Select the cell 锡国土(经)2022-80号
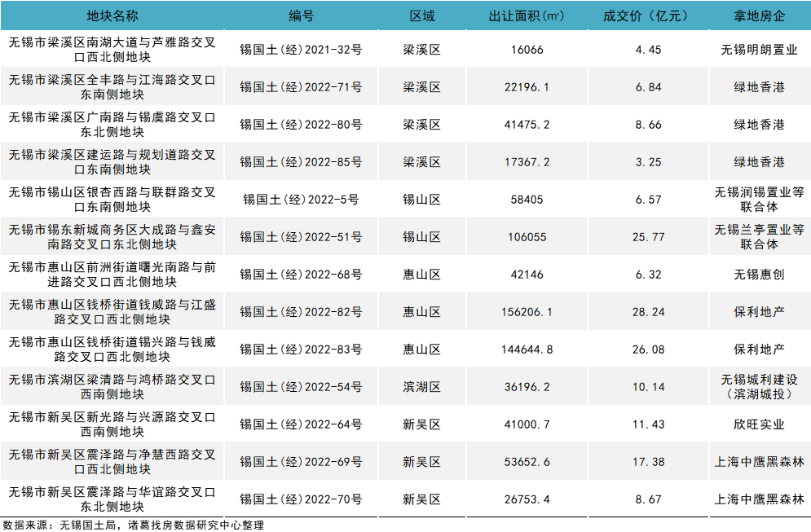 [x=301, y=125]
